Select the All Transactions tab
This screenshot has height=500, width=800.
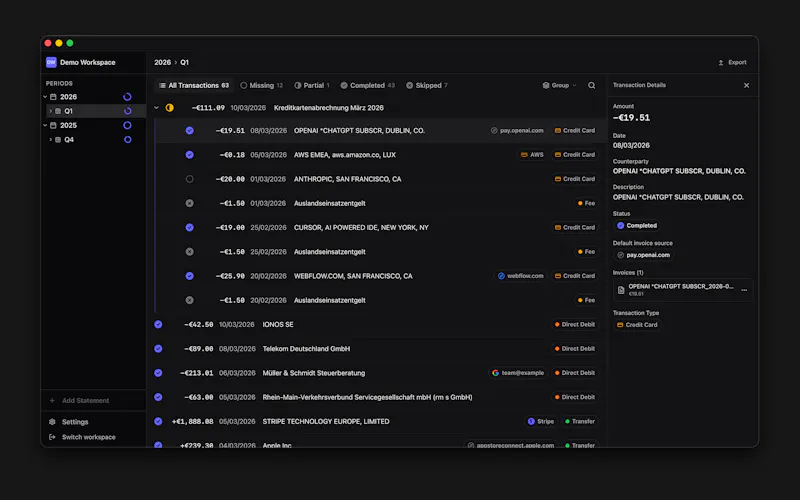click(194, 85)
